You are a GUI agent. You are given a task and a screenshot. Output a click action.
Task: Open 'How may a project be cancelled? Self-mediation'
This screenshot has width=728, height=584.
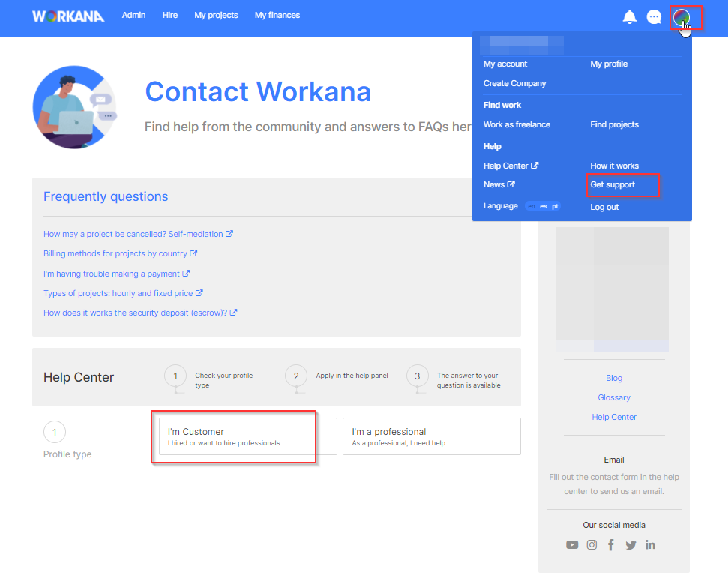(139, 234)
